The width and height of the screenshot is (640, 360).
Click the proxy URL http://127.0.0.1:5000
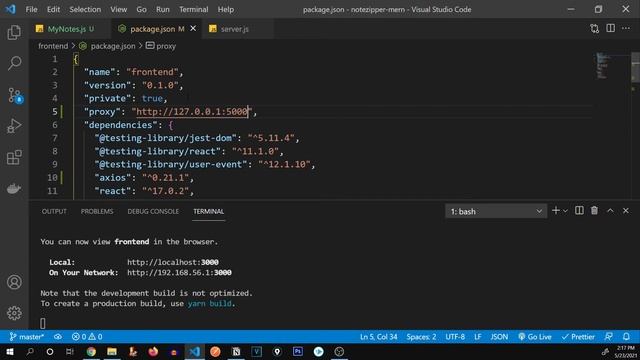192,111
